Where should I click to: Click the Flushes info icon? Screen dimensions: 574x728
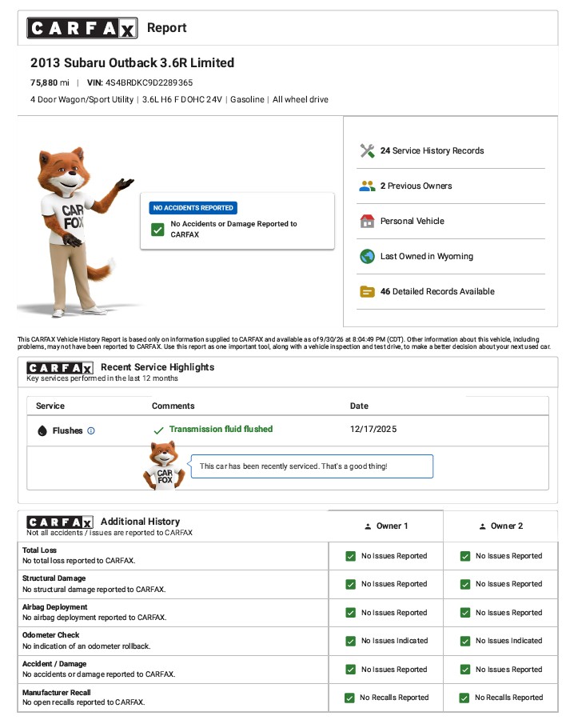tap(91, 431)
